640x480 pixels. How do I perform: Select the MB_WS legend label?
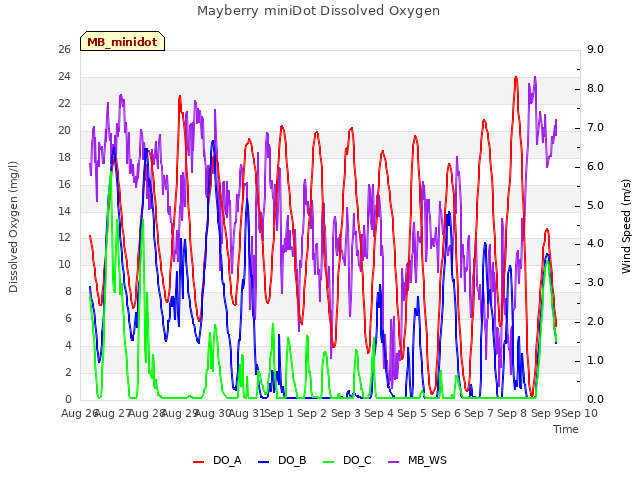coord(427,460)
